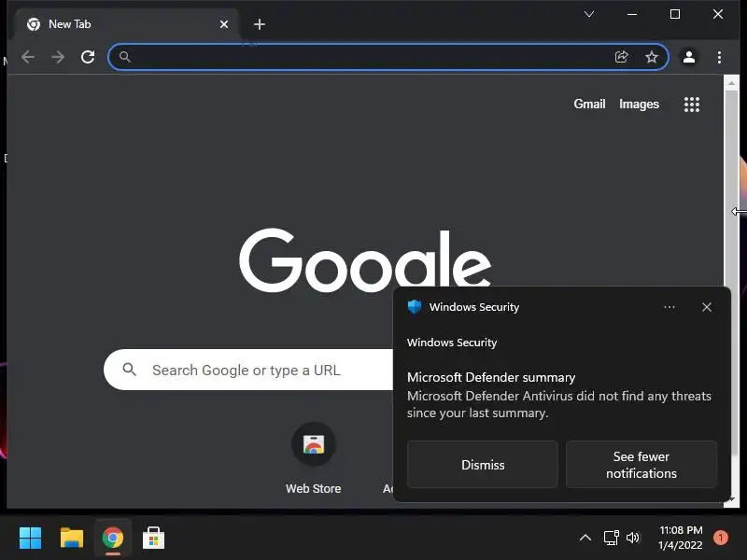The height and width of the screenshot is (560, 747).
Task: Open the clock and date panel
Action: point(681,538)
